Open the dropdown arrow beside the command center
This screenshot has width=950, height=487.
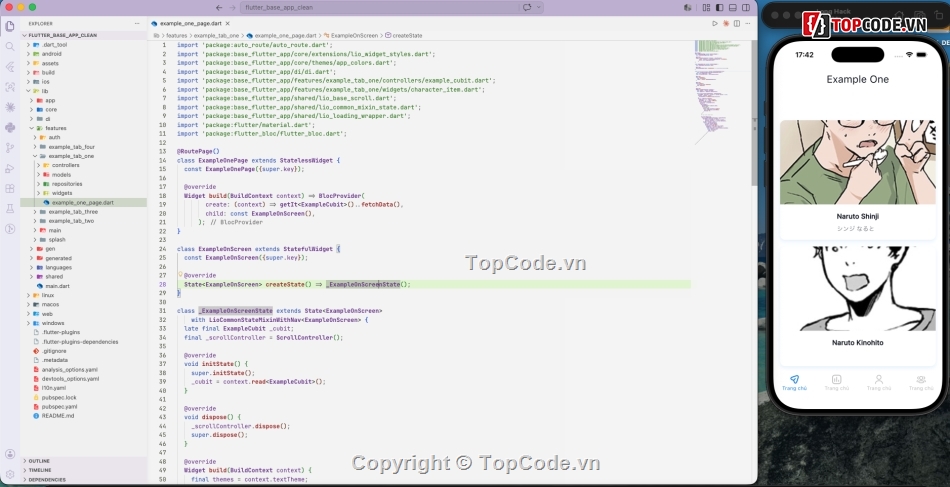[x=539, y=7]
